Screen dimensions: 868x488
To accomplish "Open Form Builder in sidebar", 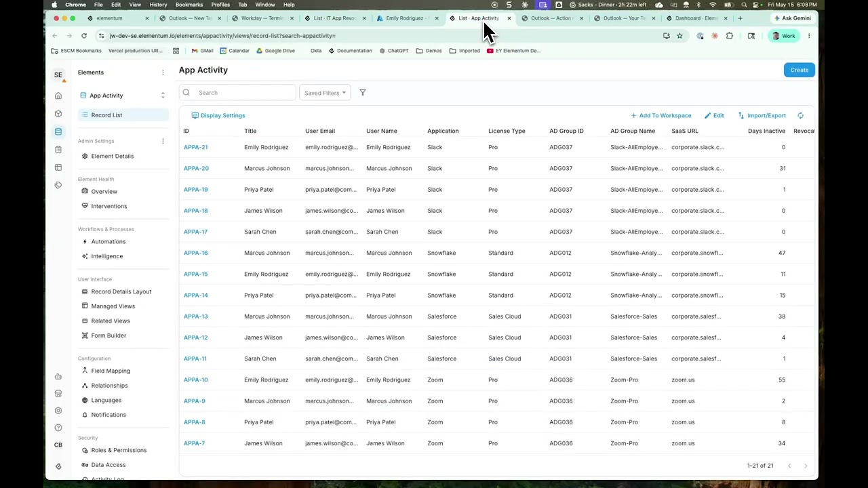I will (x=108, y=335).
